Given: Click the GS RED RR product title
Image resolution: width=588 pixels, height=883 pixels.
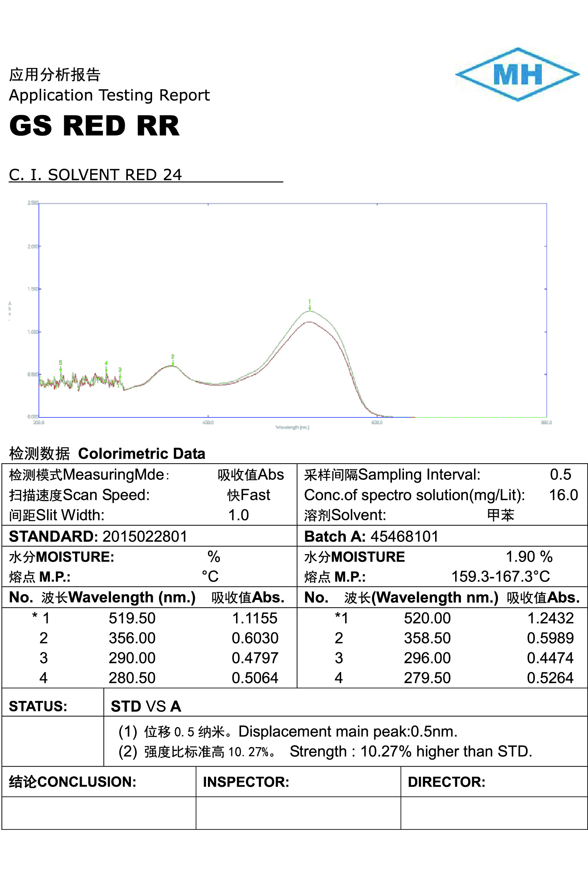Looking at the screenshot, I should 94,126.
